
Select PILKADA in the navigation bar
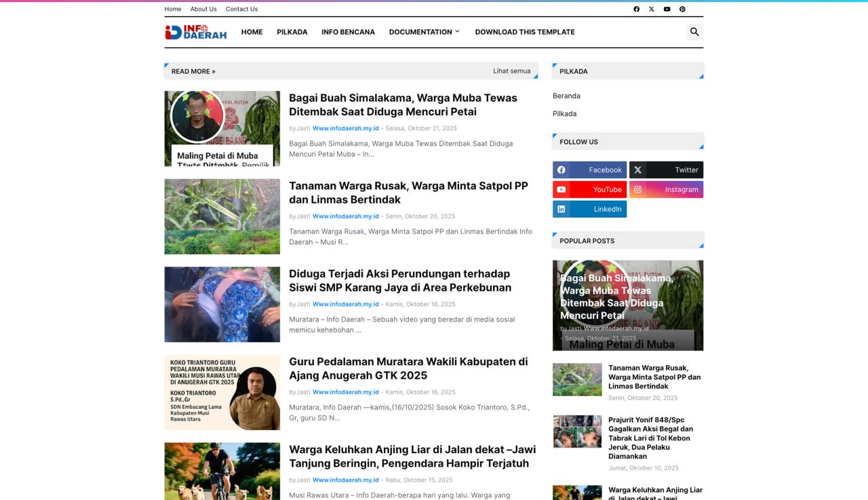click(292, 31)
